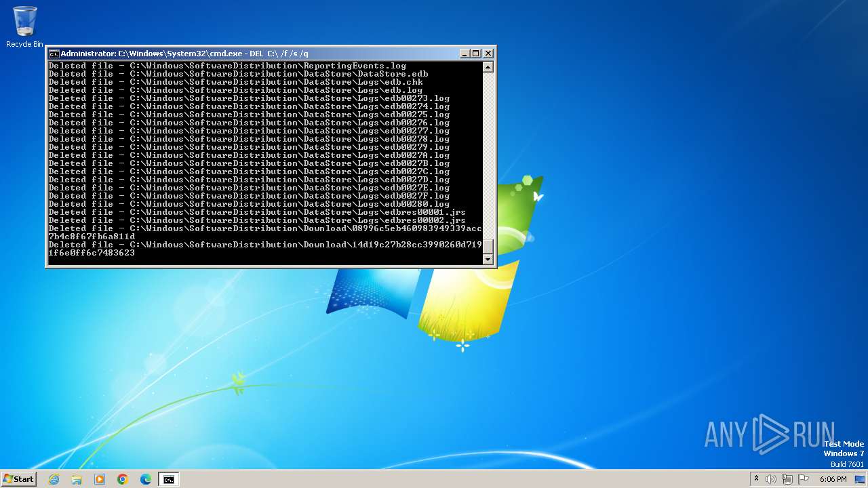Click the cmd.exe title bar system icon
The image size is (868, 488).
[x=54, y=54]
